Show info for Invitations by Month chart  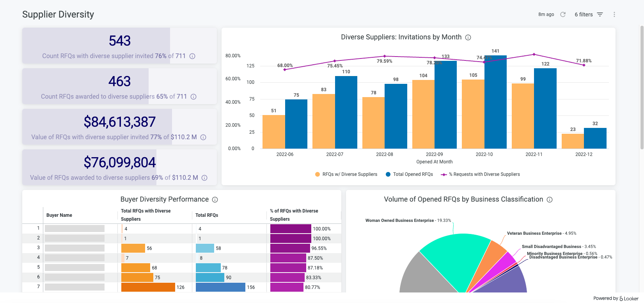tap(468, 37)
